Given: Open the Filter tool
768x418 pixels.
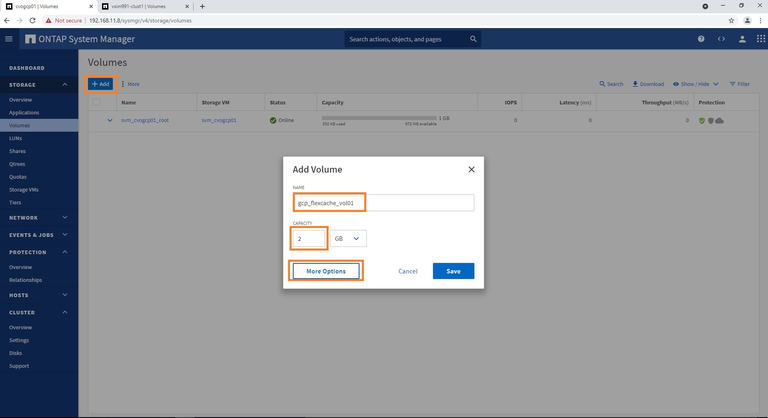Looking at the screenshot, I should point(739,84).
